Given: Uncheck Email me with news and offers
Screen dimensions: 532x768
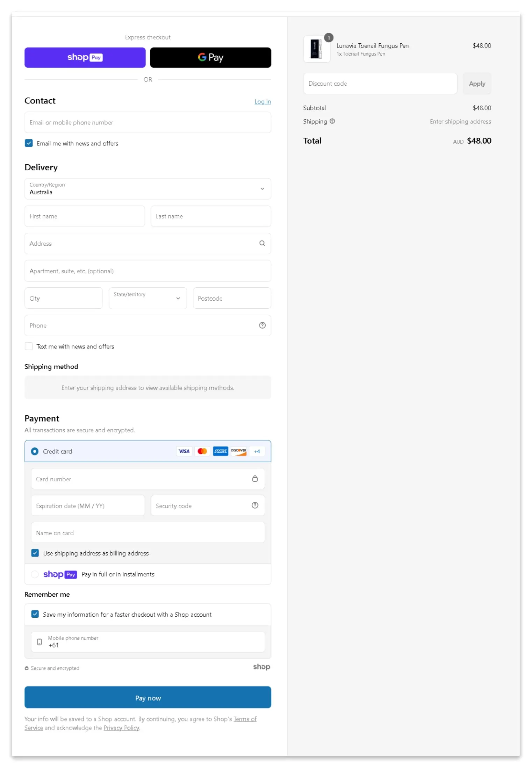Looking at the screenshot, I should [29, 143].
